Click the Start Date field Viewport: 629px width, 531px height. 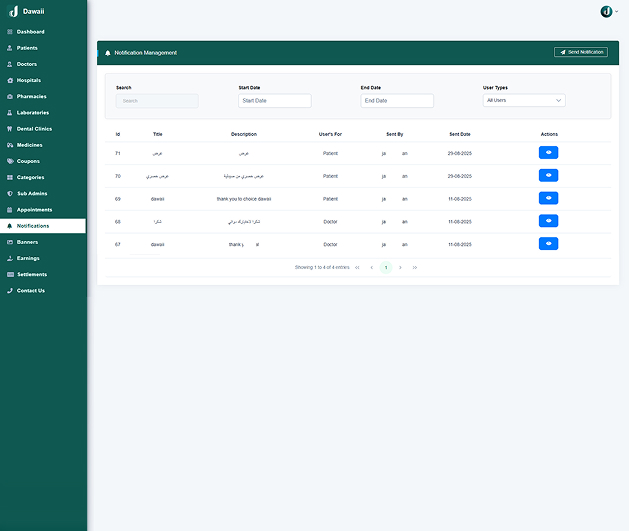point(275,101)
